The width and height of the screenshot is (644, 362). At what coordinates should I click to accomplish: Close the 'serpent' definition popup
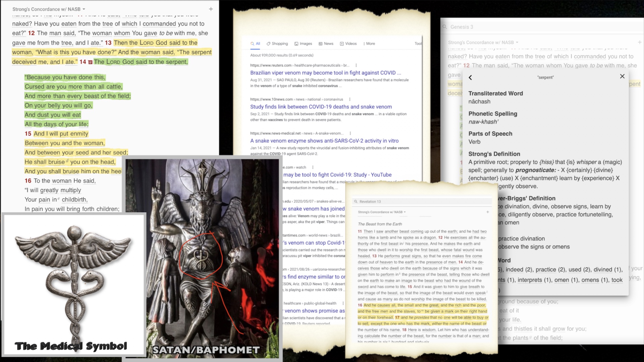click(622, 76)
